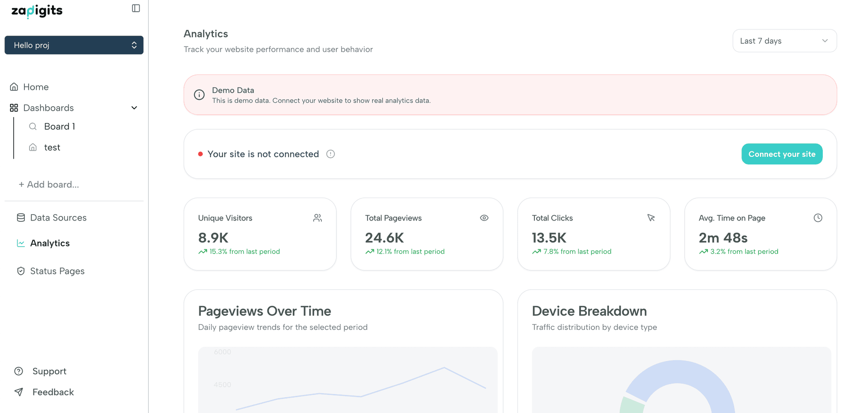868x413 pixels.
Task: Click the Data Sources database icon
Action: pos(20,217)
